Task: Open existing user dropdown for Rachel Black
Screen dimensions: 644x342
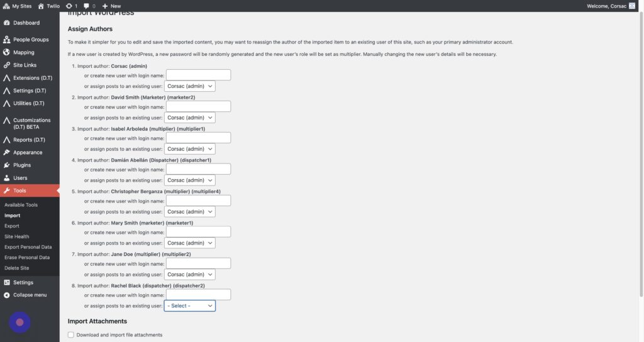Action: click(189, 306)
